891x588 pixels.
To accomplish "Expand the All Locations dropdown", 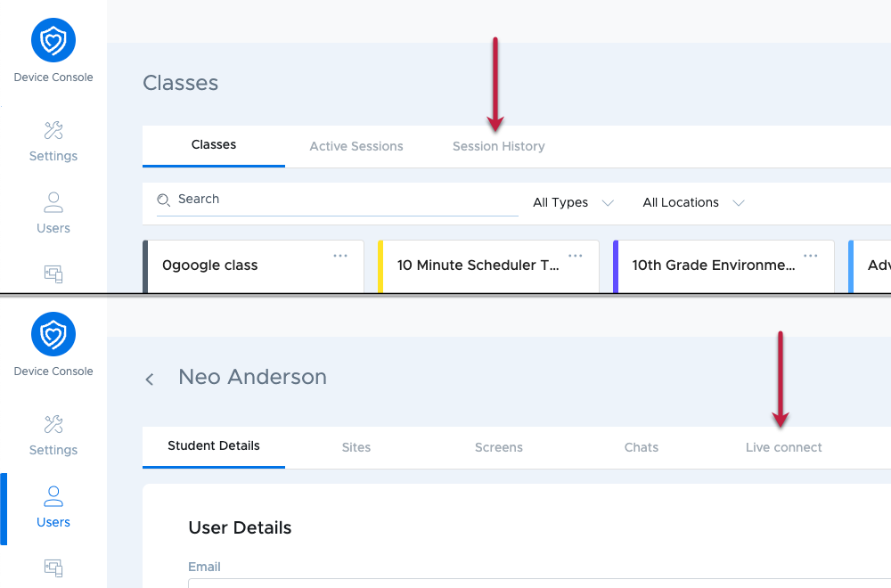I will coord(693,203).
